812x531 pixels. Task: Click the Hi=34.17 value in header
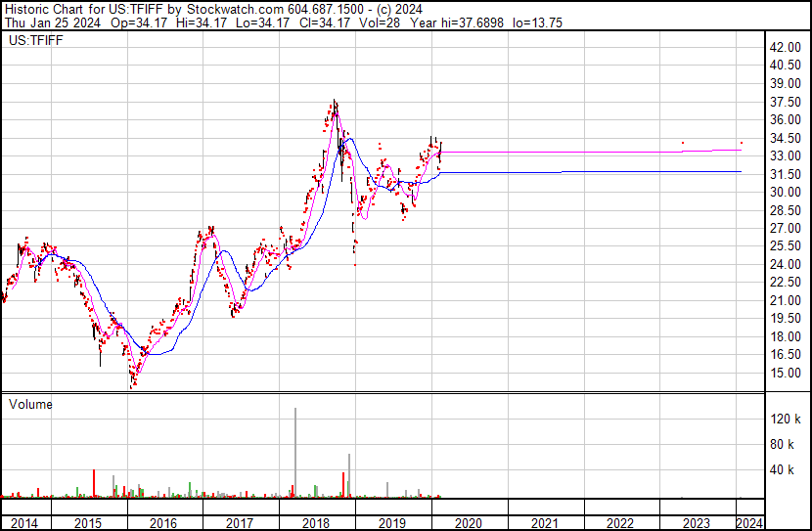pyautogui.click(x=202, y=22)
